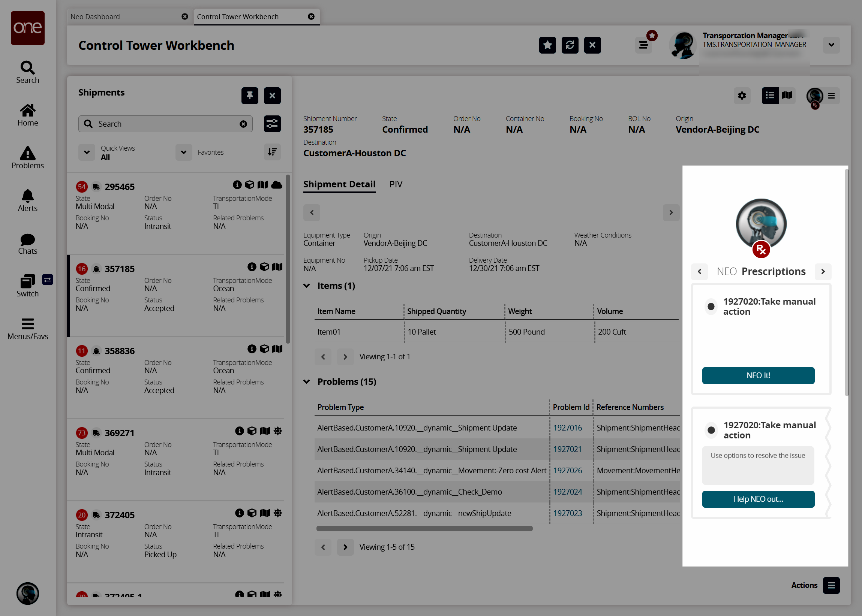Collapse the Problems (15) section
Viewport: 862px width, 616px height.
(x=307, y=381)
